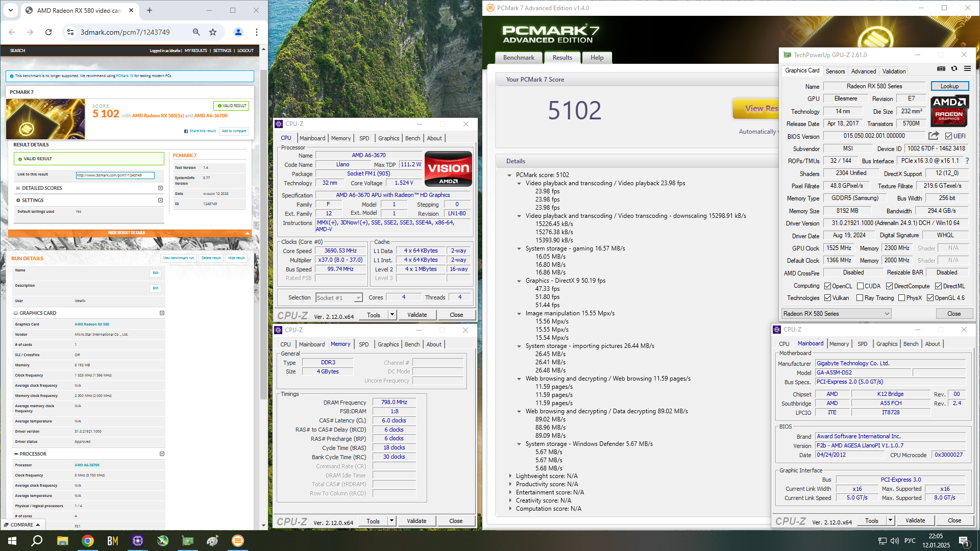Screen dimensions: 980x551
Task: Switch to the Sensors tab in GPU-Z
Action: pos(836,71)
